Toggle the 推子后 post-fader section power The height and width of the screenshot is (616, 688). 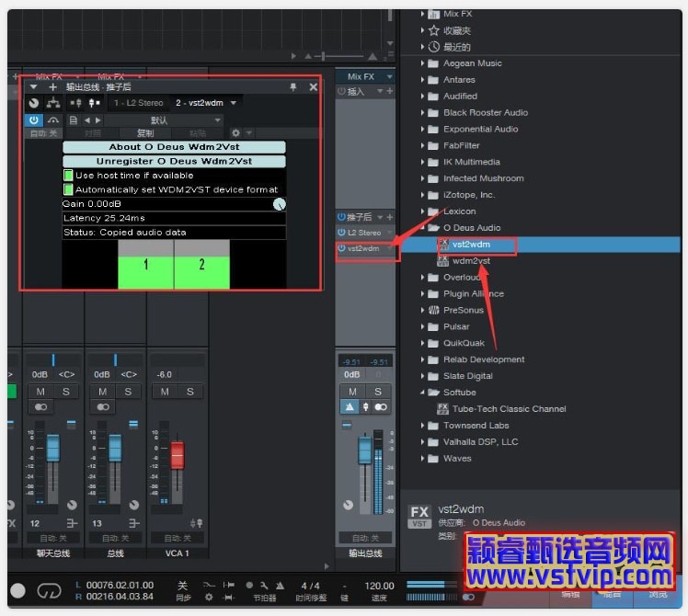pyautogui.click(x=341, y=217)
